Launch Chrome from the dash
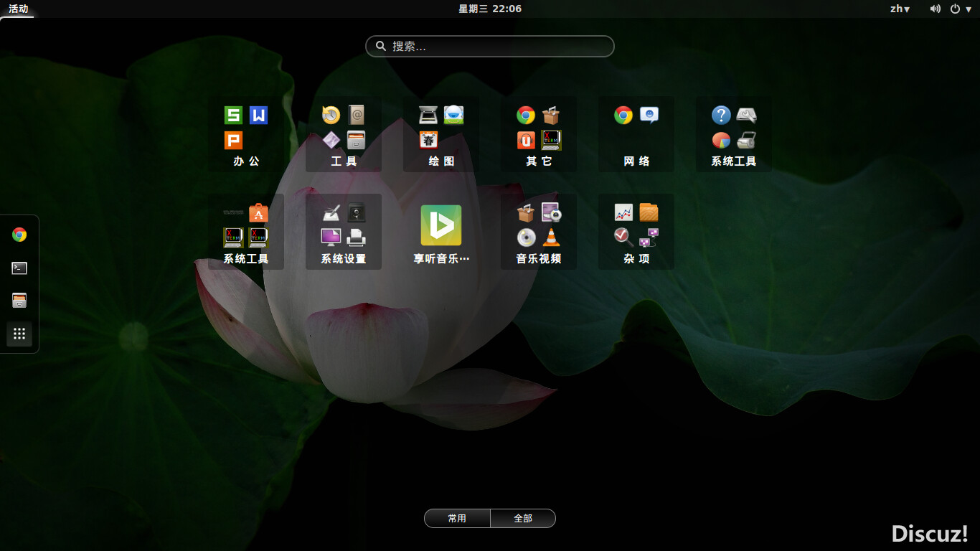Viewport: 980px width, 551px height. click(x=19, y=235)
